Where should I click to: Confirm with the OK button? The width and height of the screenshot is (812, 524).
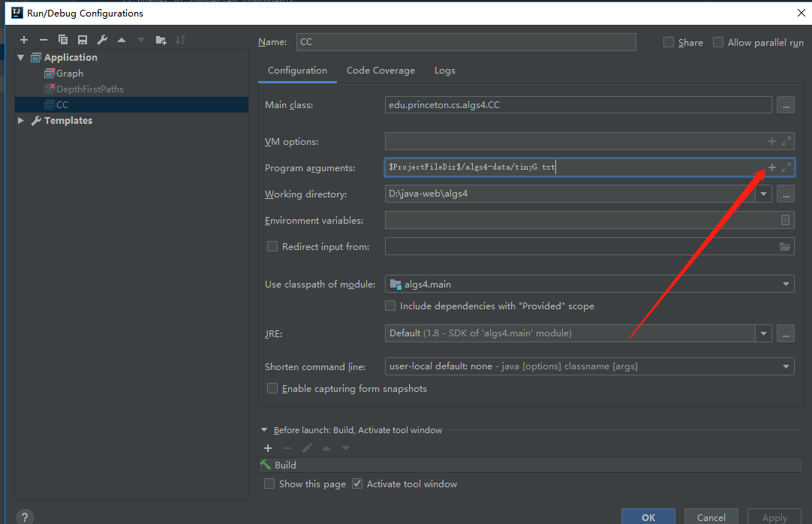[x=648, y=516]
